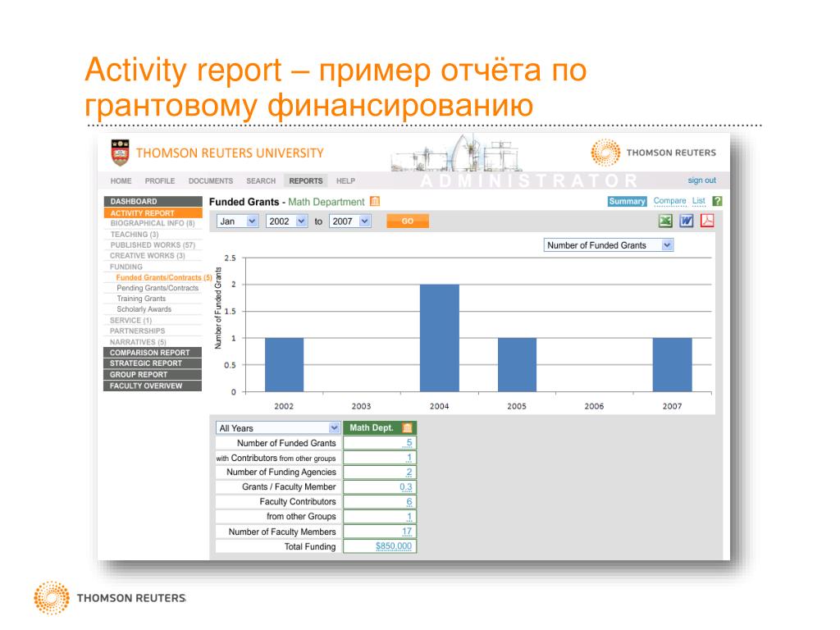The image size is (840, 630).
Task: Open GROUP REPORT in sidebar
Action: coord(153,374)
